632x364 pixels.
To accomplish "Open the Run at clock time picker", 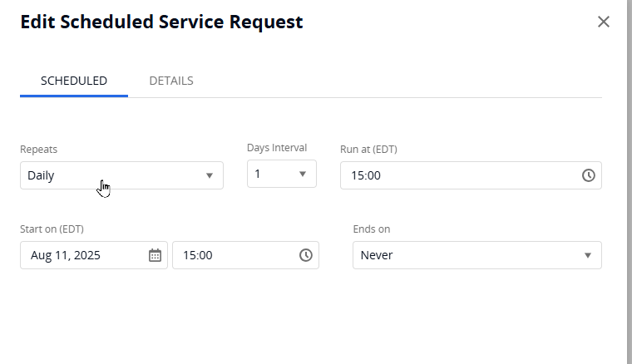I will coord(589,175).
